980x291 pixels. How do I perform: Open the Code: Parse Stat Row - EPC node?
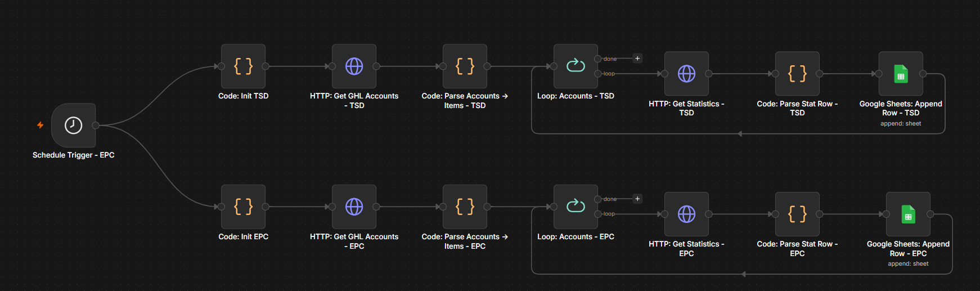pos(797,214)
